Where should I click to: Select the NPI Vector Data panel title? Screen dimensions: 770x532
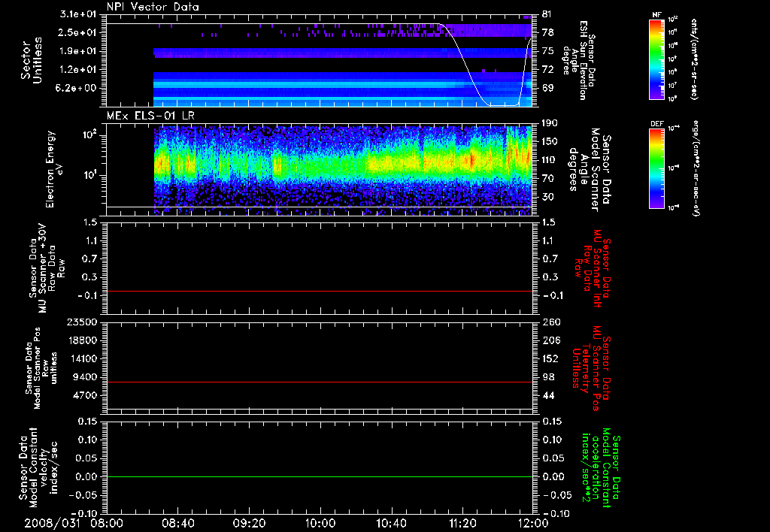(153, 7)
